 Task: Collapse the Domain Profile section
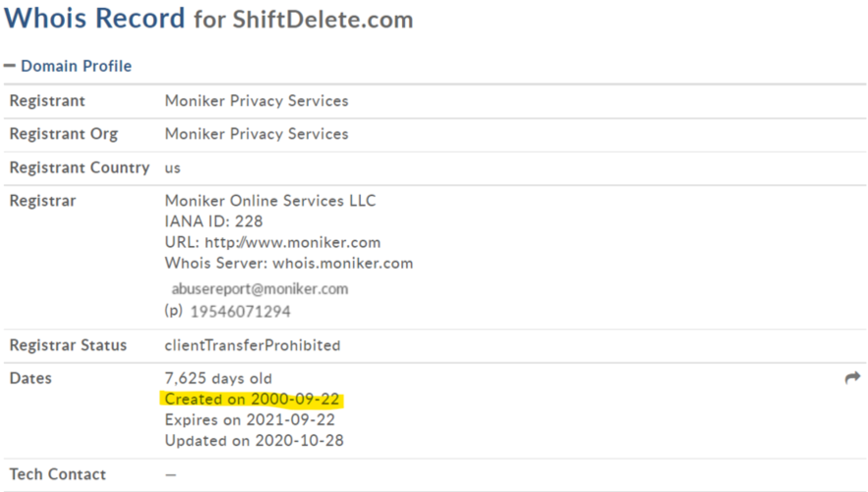tap(10, 66)
